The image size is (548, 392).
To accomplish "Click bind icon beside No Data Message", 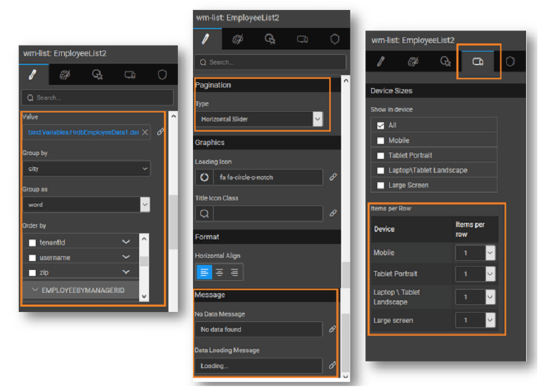I will pyautogui.click(x=333, y=329).
